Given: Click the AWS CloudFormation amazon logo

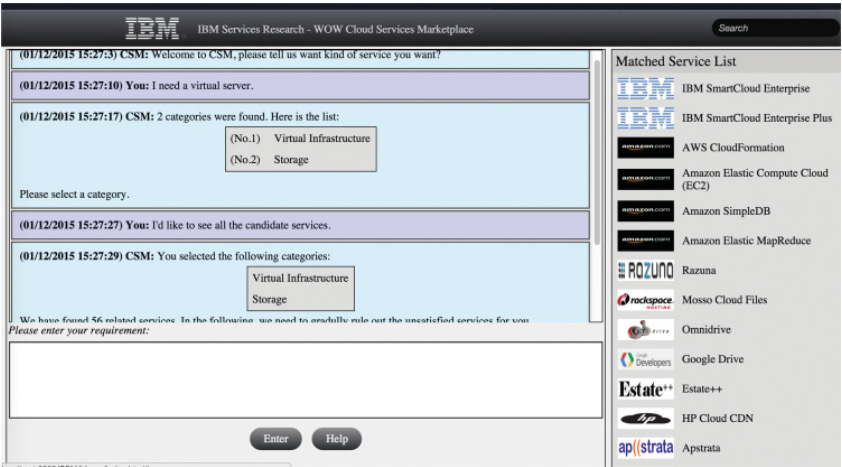Looking at the screenshot, I should point(645,147).
